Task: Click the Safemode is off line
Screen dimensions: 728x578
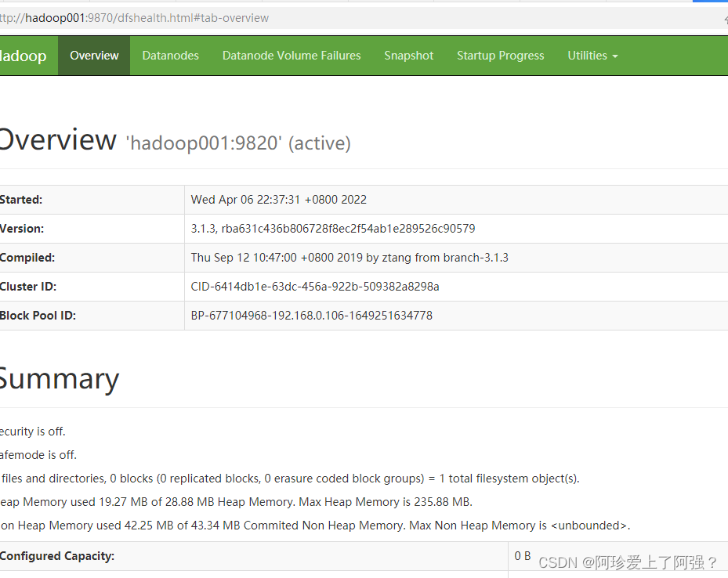Action: (x=38, y=455)
